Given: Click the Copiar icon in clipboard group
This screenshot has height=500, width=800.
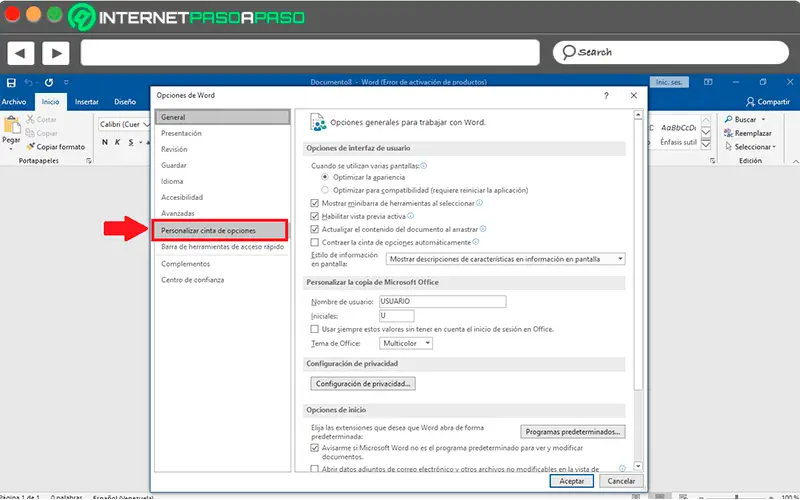Looking at the screenshot, I should 30,133.
